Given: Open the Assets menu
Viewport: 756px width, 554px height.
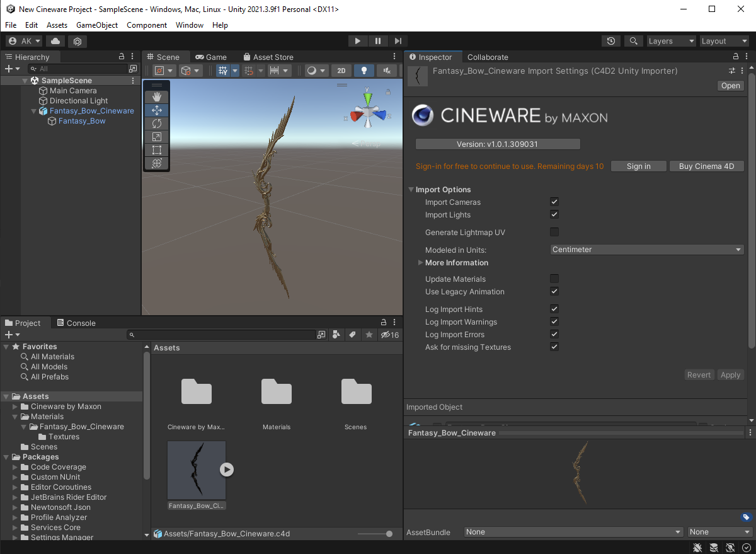Looking at the screenshot, I should point(57,25).
